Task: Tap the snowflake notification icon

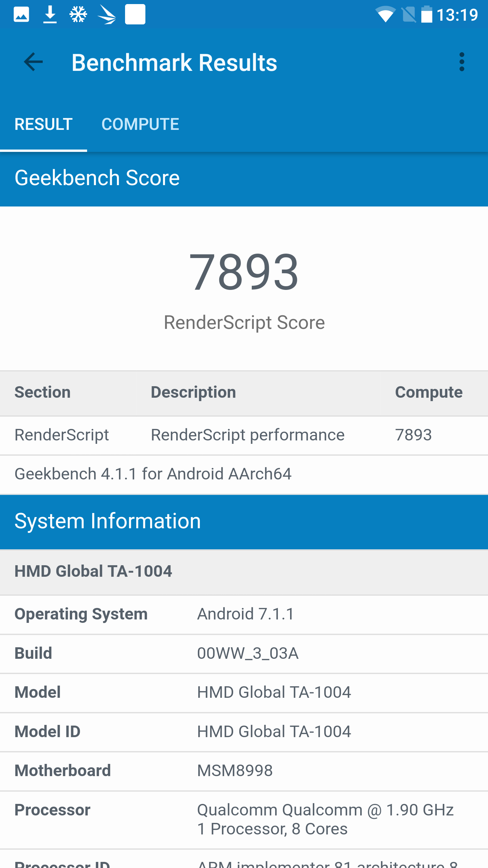Action: coord(78,15)
